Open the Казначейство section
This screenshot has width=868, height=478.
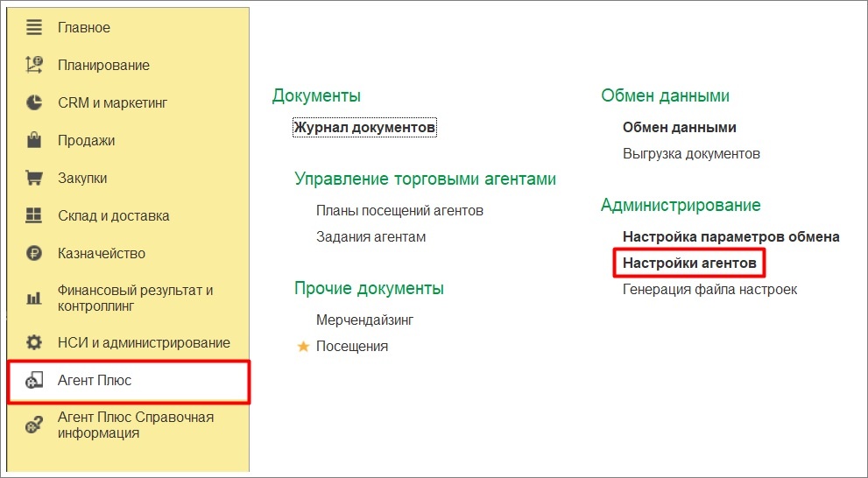point(102,253)
